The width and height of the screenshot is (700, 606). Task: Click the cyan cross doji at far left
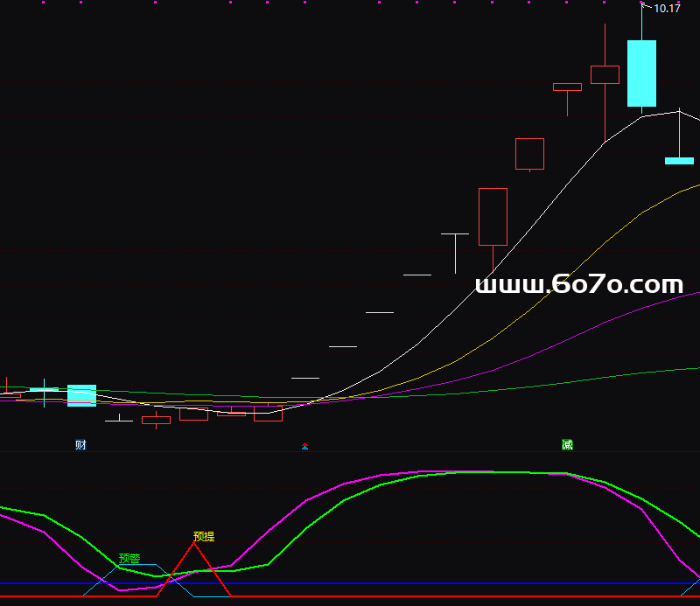[x=44, y=389]
